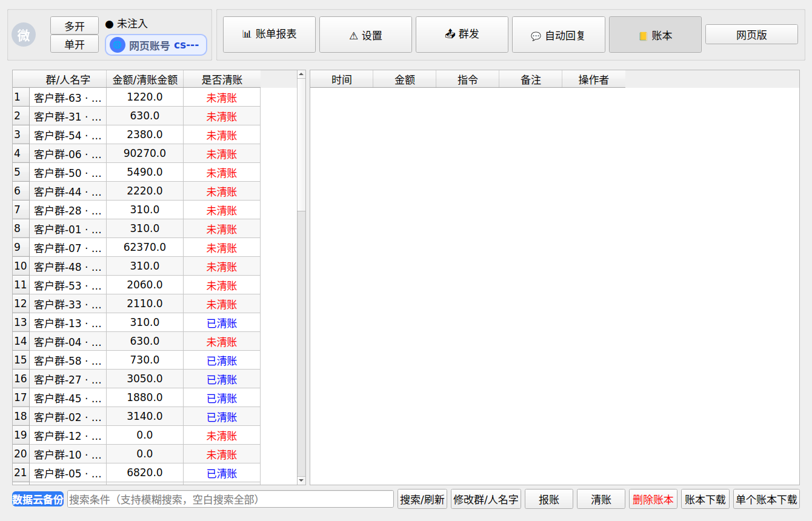Click the 清账 clear account button
The height and width of the screenshot is (521, 812).
pos(601,499)
